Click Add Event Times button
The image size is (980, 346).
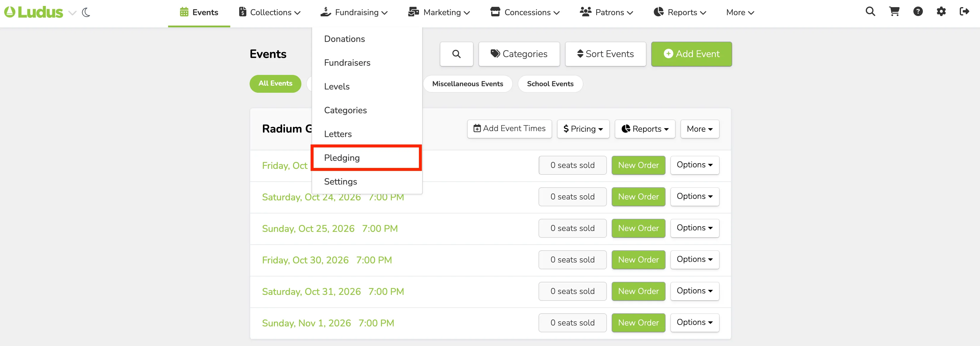coord(509,128)
